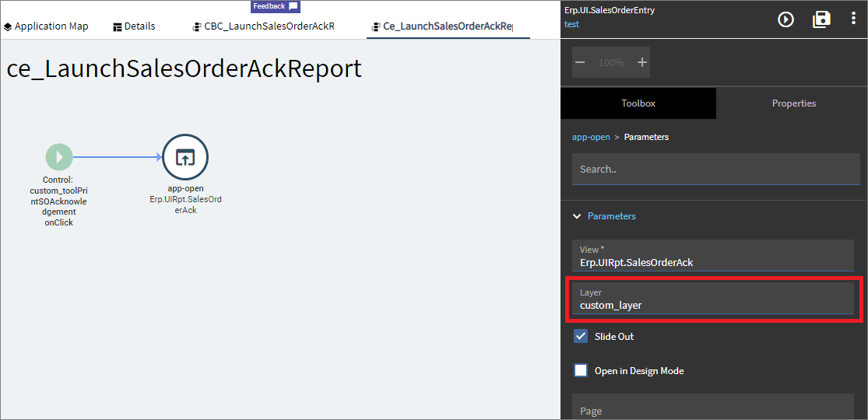Uncheck the Slide Out checkbox
This screenshot has width=868, height=420.
coord(581,336)
